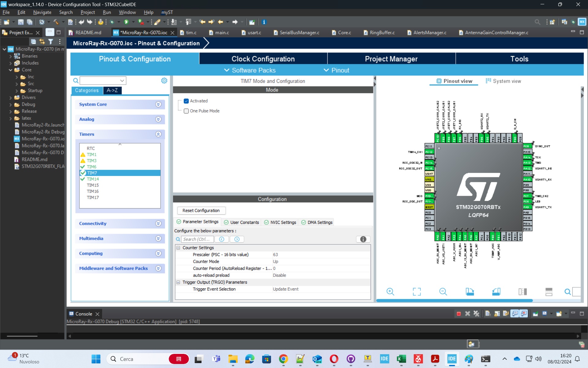Switch to the Clock Configuration tab

pyautogui.click(x=263, y=59)
